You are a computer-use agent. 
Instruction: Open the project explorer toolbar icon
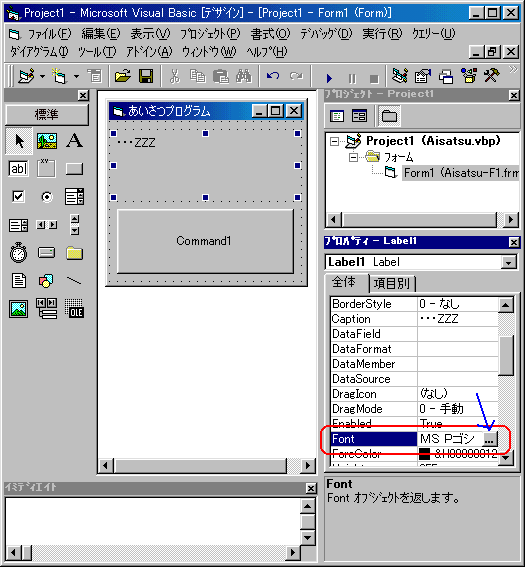(400, 76)
